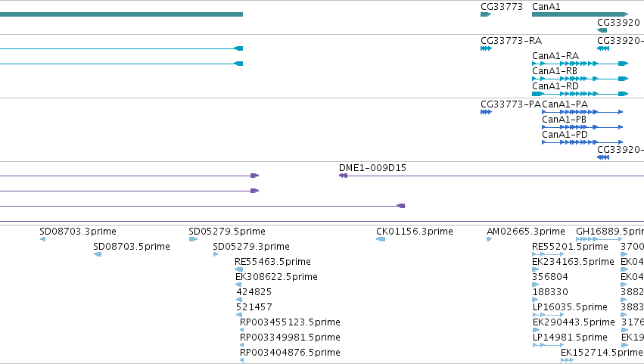Click the CK01156.3prime EST arrow
Viewport: 644px width, 364px height.
click(381, 239)
